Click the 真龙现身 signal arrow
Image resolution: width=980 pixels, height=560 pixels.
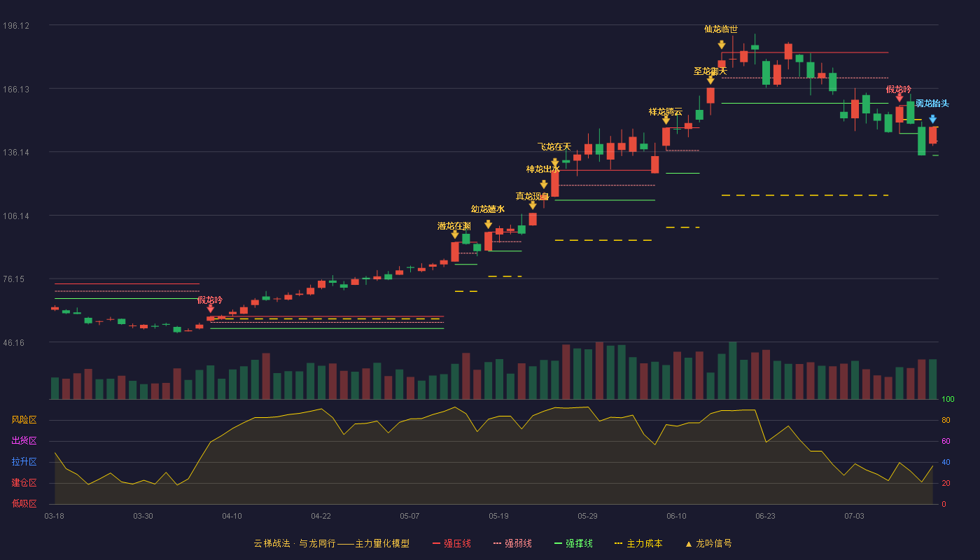(533, 205)
